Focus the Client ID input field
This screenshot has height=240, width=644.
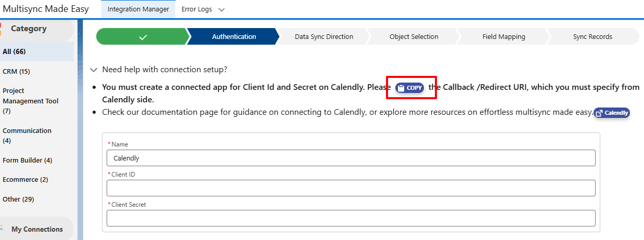point(351,188)
